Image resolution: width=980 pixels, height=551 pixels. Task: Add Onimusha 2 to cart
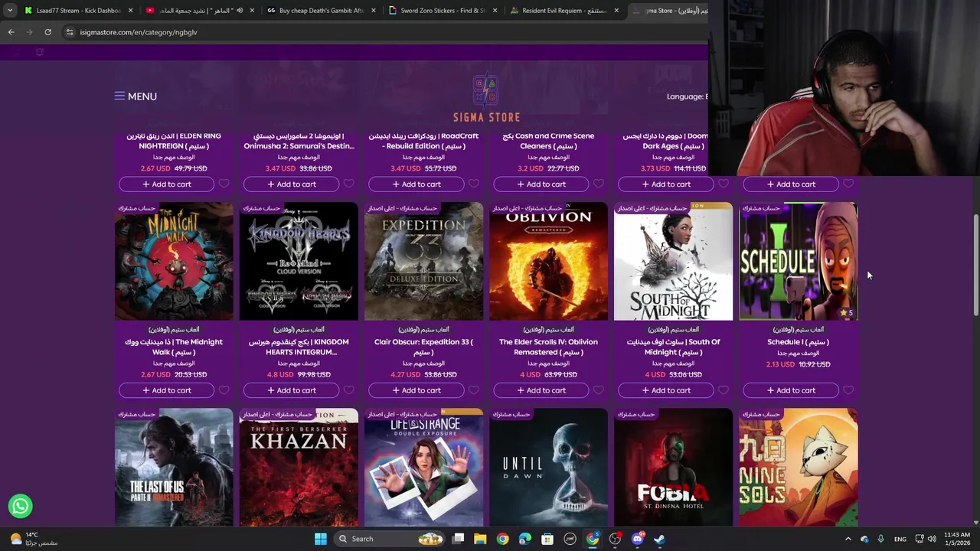(291, 184)
